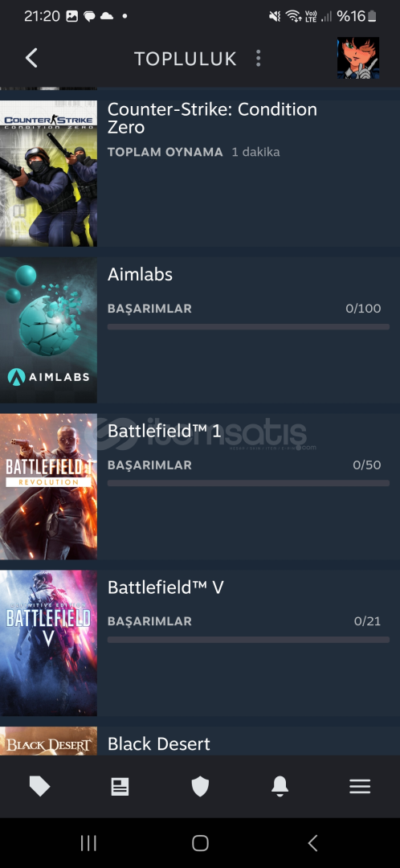Image resolution: width=400 pixels, height=868 pixels.
Task: Open the Store tag icon tab
Action: click(x=39, y=786)
